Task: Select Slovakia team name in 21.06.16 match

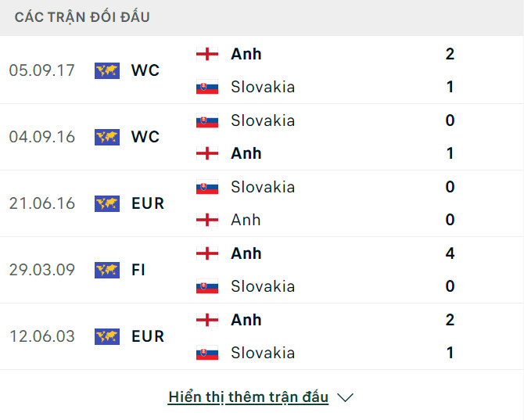Action: tap(263, 187)
